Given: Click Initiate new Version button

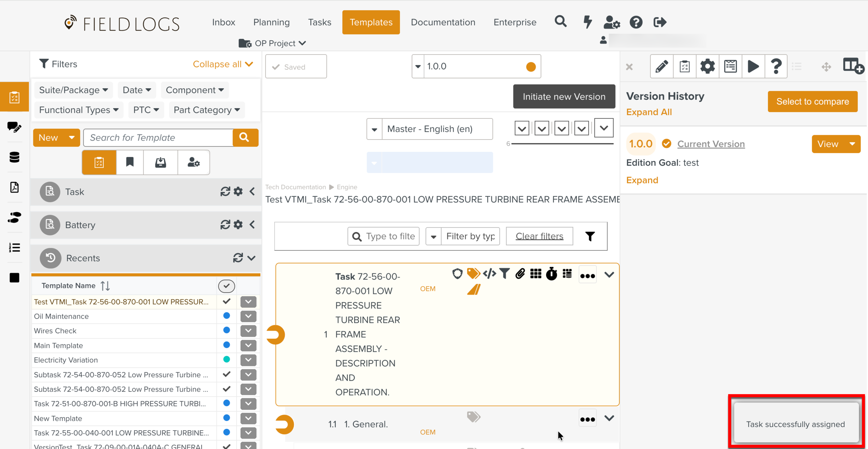Looking at the screenshot, I should coord(564,97).
